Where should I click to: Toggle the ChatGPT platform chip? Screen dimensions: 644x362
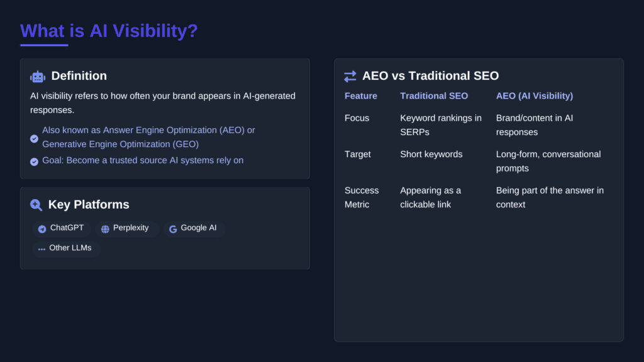(60, 228)
